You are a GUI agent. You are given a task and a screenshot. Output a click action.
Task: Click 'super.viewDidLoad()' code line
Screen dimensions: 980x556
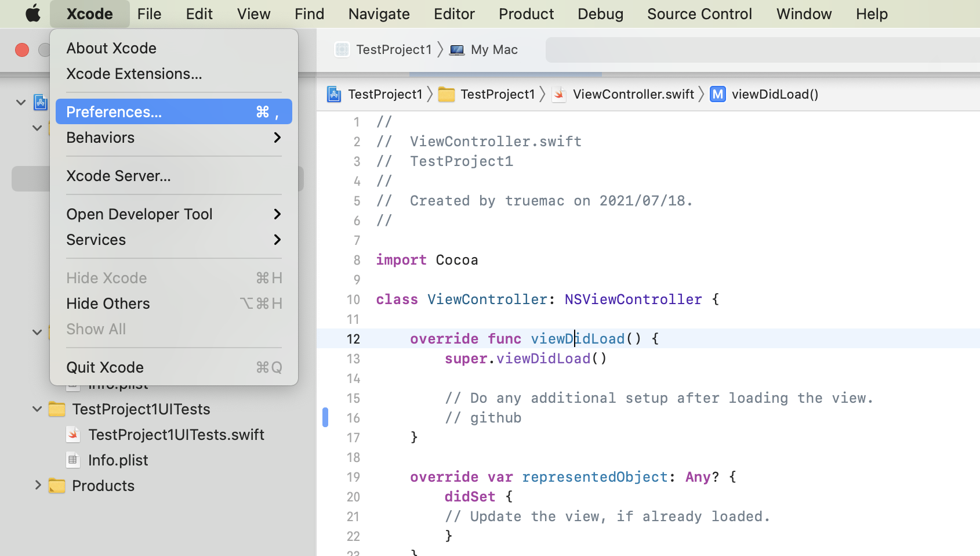pyautogui.click(x=526, y=359)
